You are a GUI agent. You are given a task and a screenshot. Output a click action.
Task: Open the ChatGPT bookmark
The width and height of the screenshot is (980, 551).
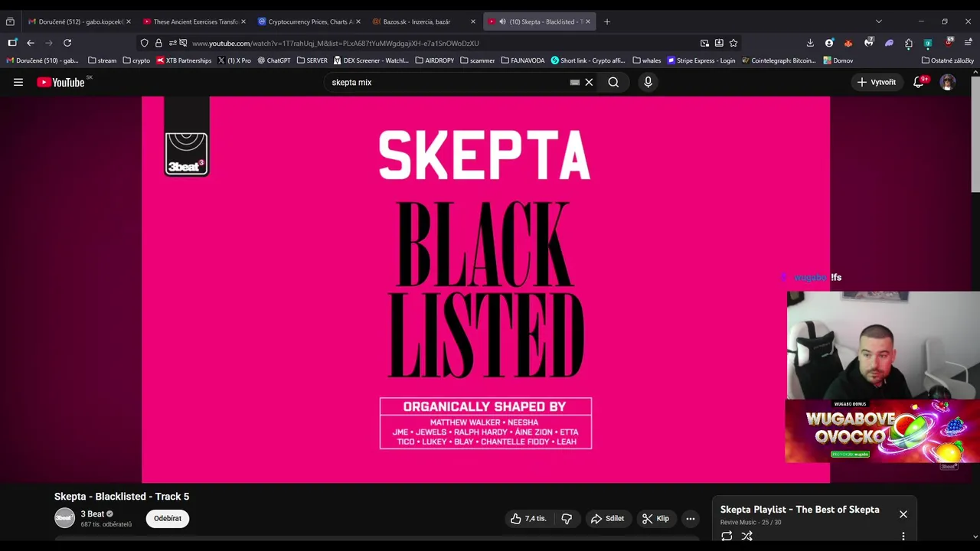tap(274, 60)
